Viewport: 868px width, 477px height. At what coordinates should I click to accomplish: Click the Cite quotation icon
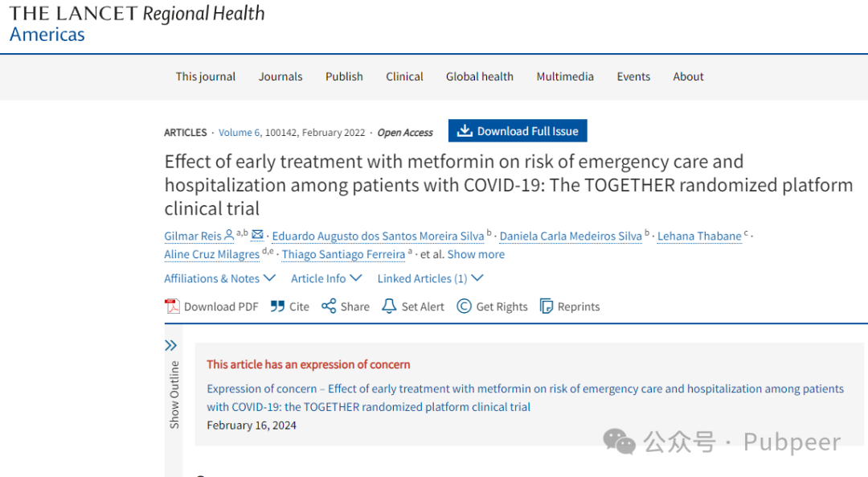pyautogui.click(x=277, y=306)
